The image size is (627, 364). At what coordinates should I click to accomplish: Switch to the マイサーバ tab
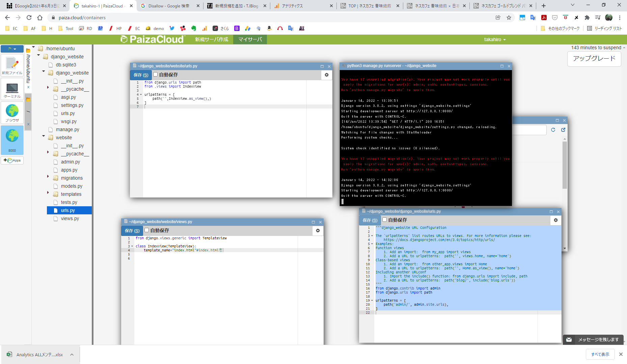[250, 39]
